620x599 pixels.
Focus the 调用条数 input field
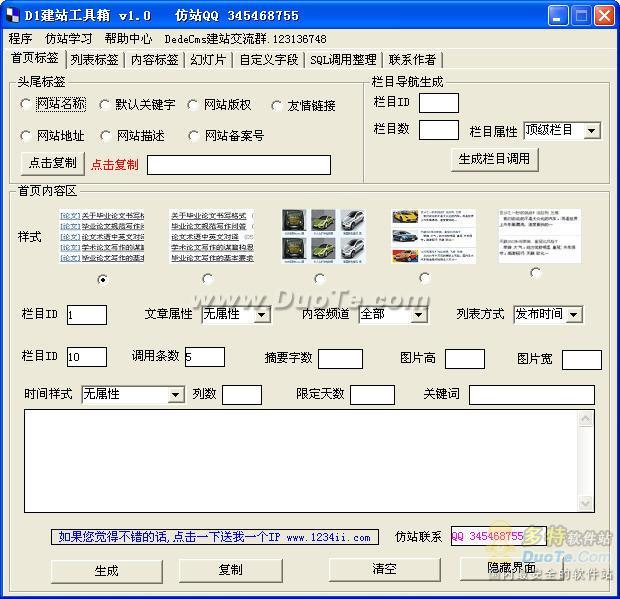click(x=205, y=357)
